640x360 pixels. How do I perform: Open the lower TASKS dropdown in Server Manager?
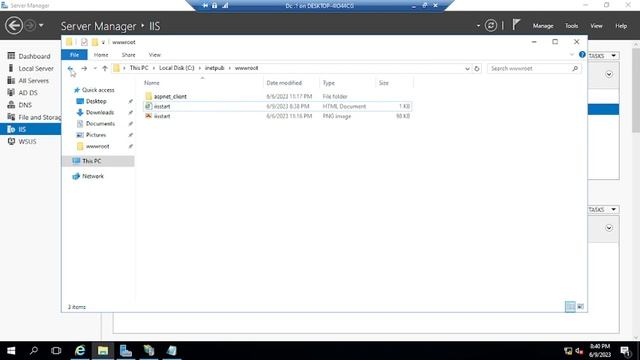(x=603, y=209)
